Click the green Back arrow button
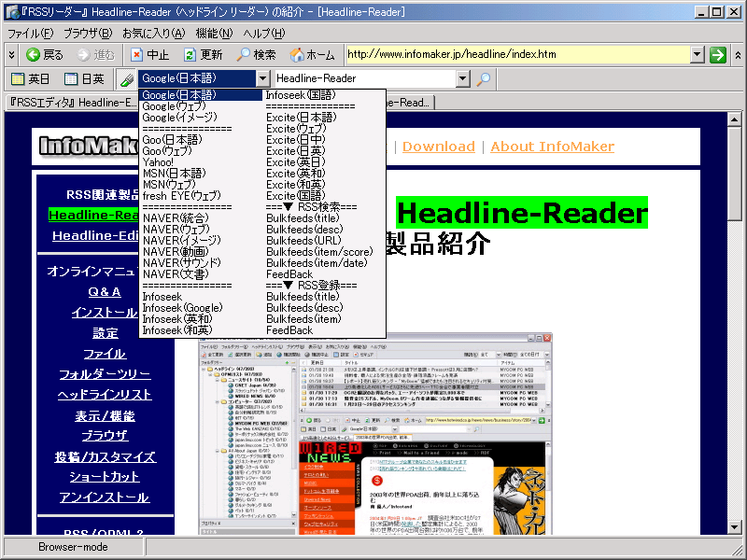Viewport: 747px width, 560px height. tap(44, 55)
